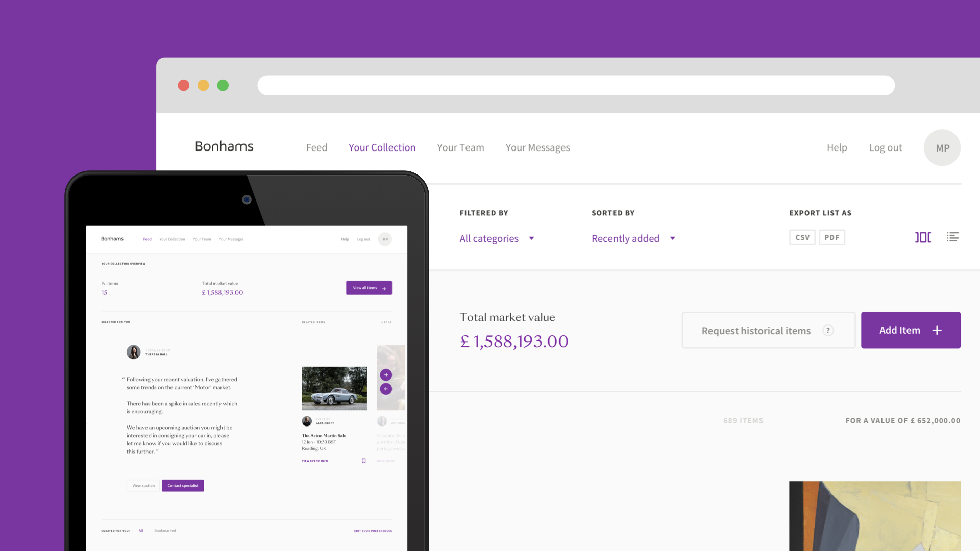Open the Aston Martin car thumbnail
980x551 pixels.
(x=334, y=388)
